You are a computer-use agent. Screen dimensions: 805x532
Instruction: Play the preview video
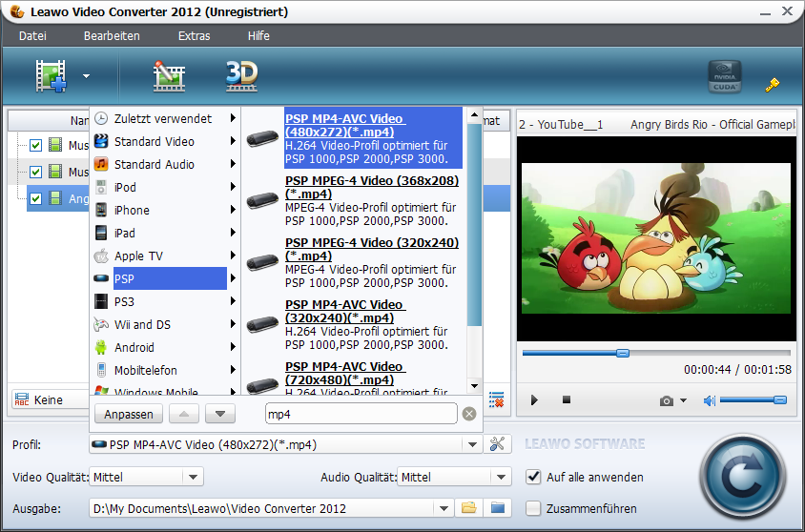[534, 399]
